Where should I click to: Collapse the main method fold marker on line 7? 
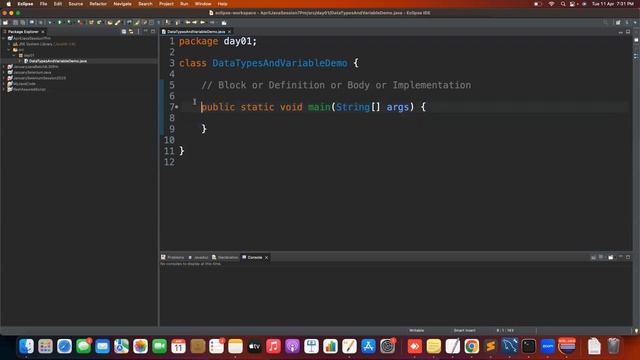click(177, 107)
